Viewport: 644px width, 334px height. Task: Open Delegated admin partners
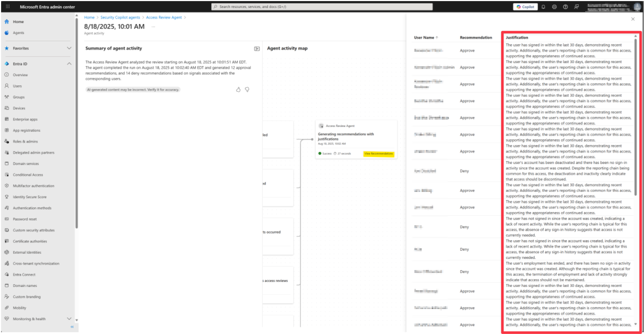pyautogui.click(x=33, y=153)
